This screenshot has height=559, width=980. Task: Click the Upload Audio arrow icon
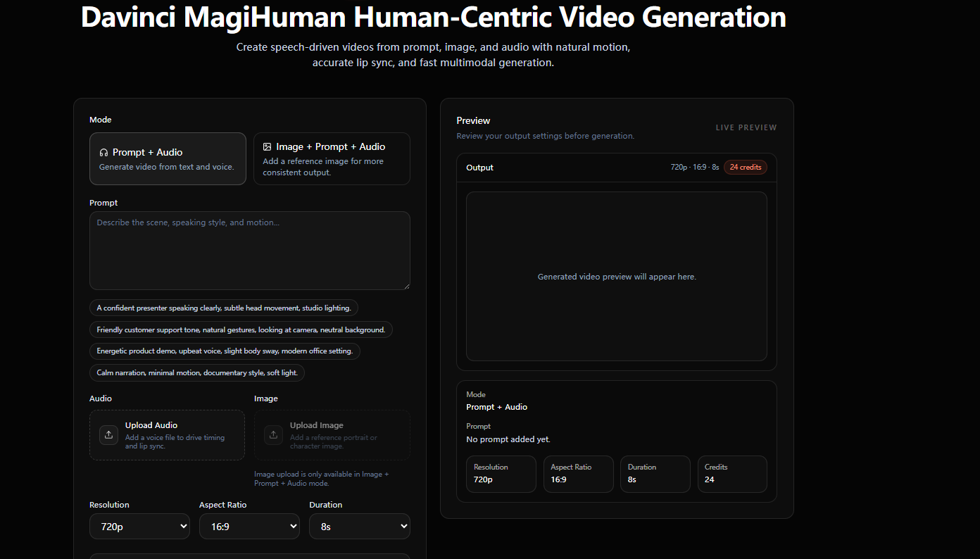pos(108,434)
